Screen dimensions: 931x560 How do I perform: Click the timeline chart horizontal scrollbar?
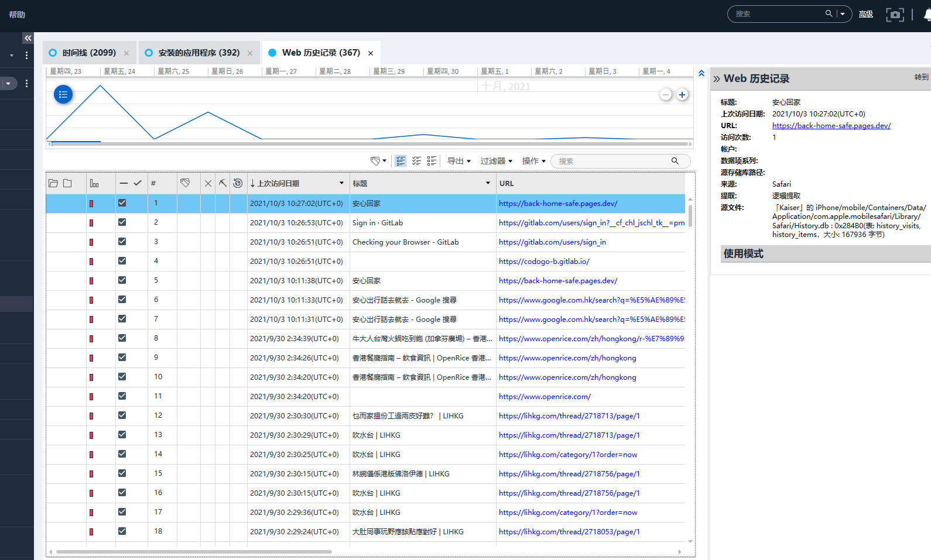369,144
